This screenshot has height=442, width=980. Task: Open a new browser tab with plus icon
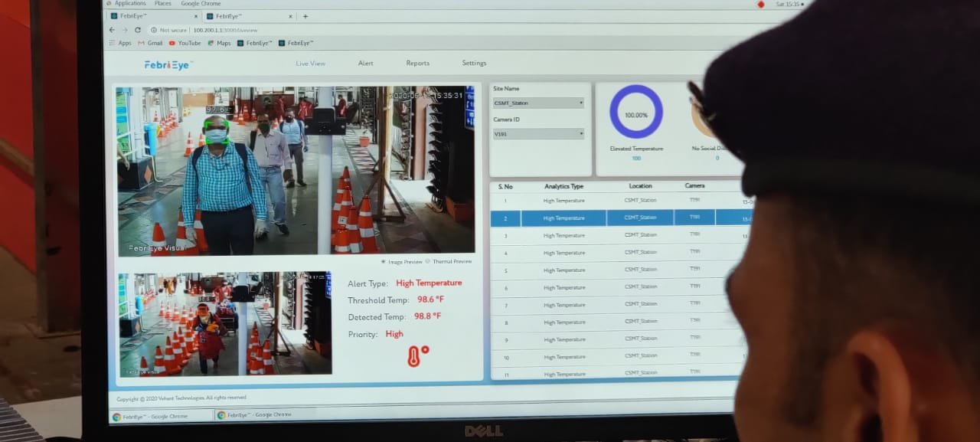(x=305, y=16)
